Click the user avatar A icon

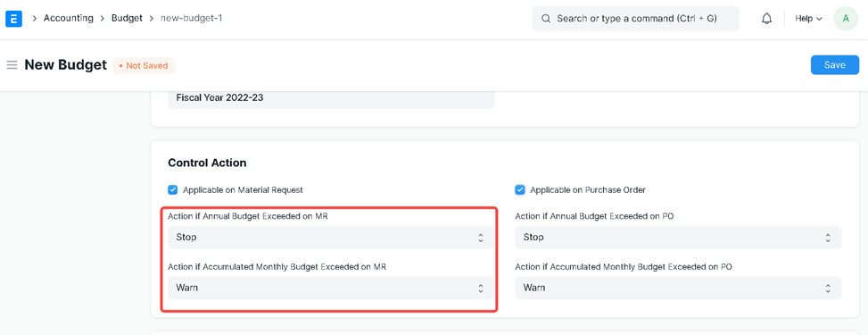coord(846,18)
